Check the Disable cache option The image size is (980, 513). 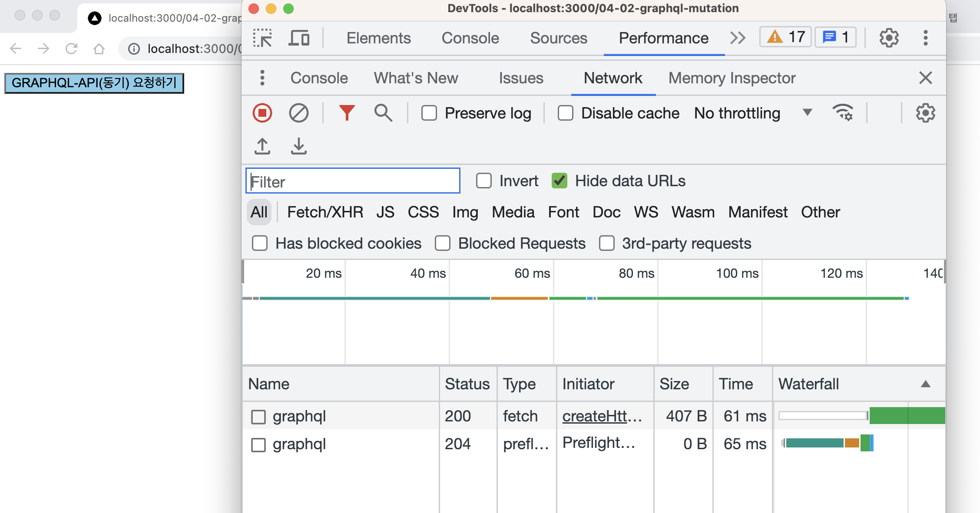click(566, 113)
